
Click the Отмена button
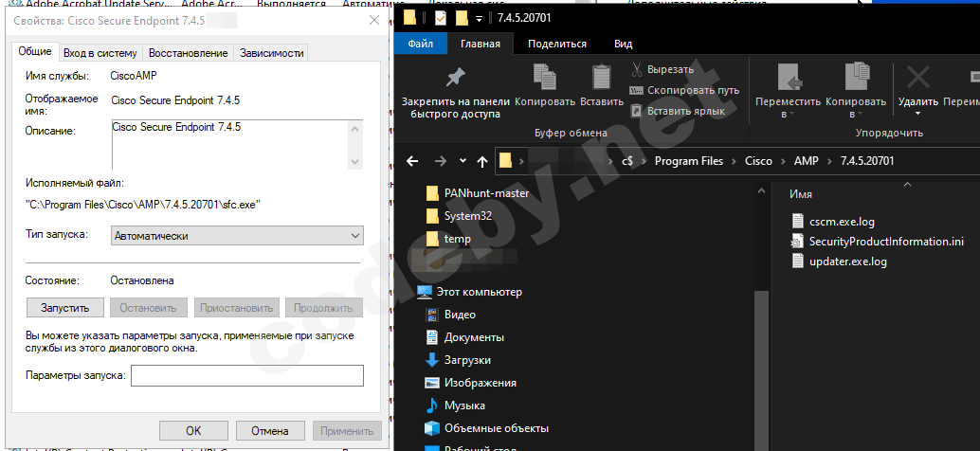(270, 431)
